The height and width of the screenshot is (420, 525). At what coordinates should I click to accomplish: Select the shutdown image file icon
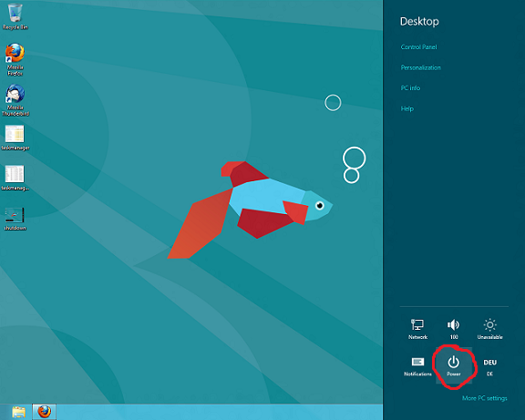coord(15,219)
